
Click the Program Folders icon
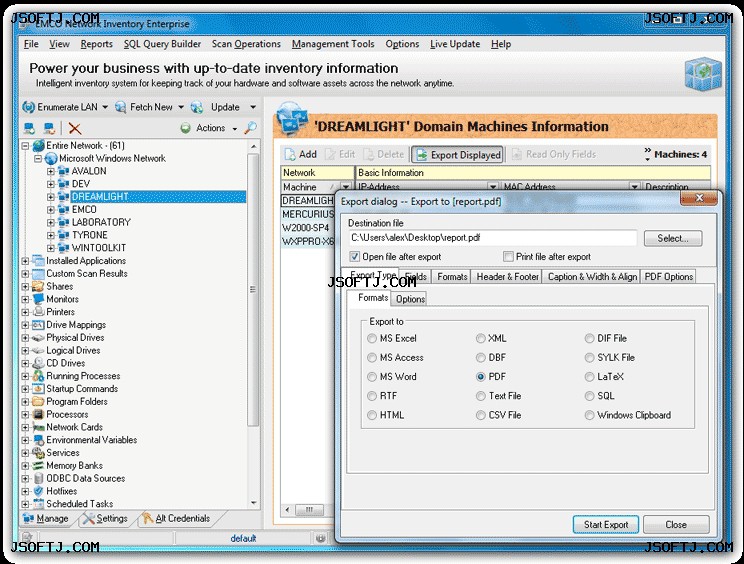pos(38,402)
